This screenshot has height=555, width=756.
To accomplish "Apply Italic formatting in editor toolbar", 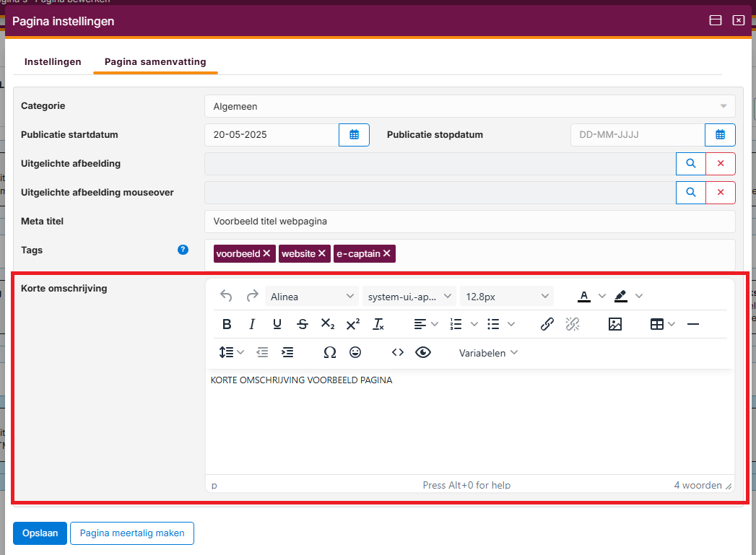I will (252, 325).
